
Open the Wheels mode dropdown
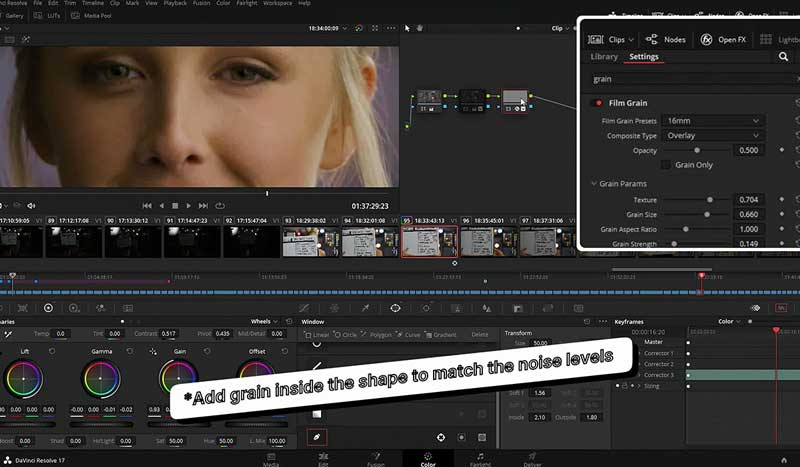[265, 322]
